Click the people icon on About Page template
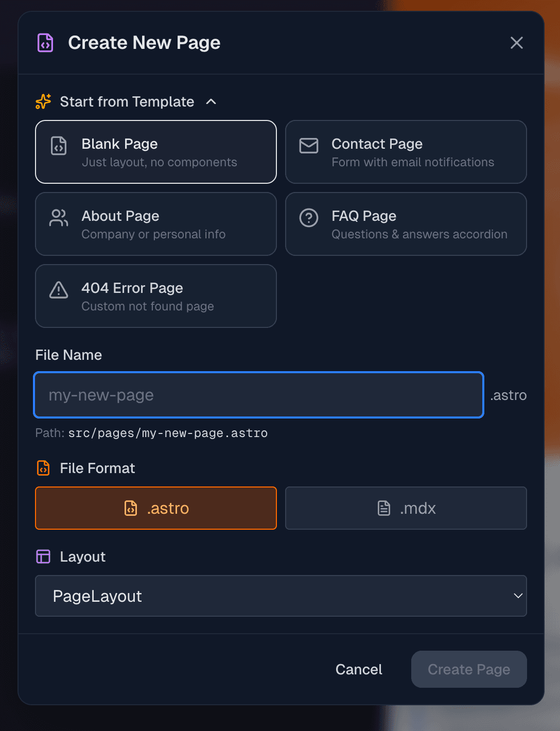This screenshot has width=560, height=731. pos(58,218)
